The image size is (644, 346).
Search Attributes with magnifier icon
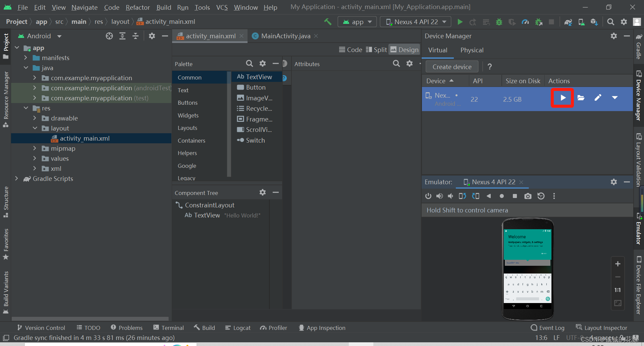pyautogui.click(x=396, y=63)
